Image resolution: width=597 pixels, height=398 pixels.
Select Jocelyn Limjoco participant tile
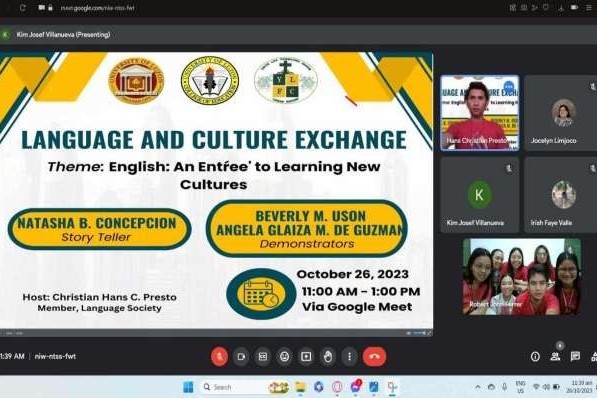coord(560,113)
